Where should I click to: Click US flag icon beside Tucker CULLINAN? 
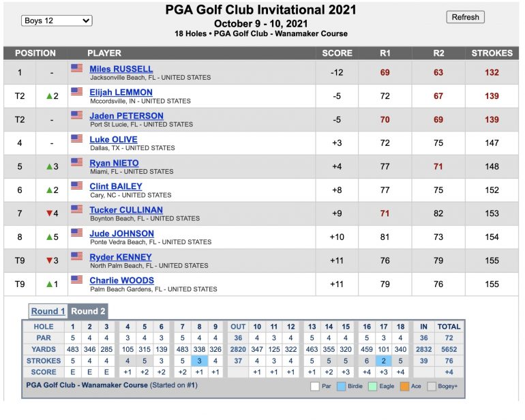[x=76, y=209]
